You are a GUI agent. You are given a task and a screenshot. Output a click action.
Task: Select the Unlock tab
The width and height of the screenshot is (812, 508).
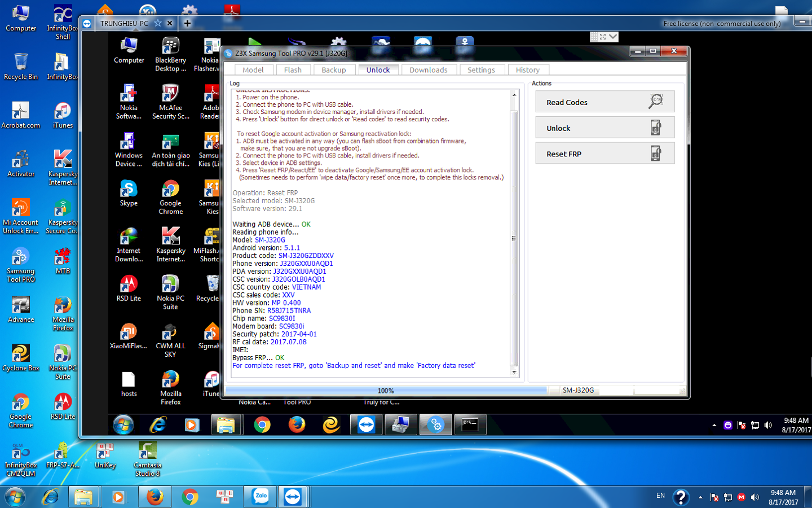(x=378, y=70)
